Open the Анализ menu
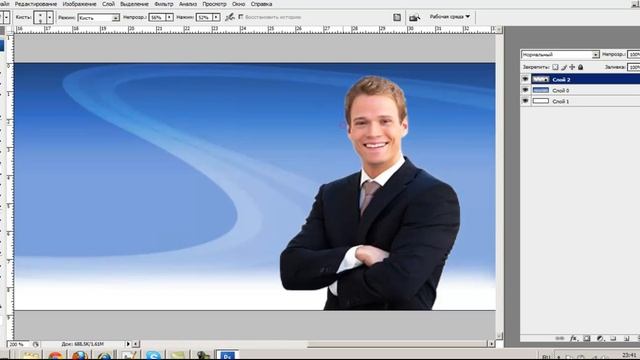Screen dimensions: 640x360 point(188,4)
